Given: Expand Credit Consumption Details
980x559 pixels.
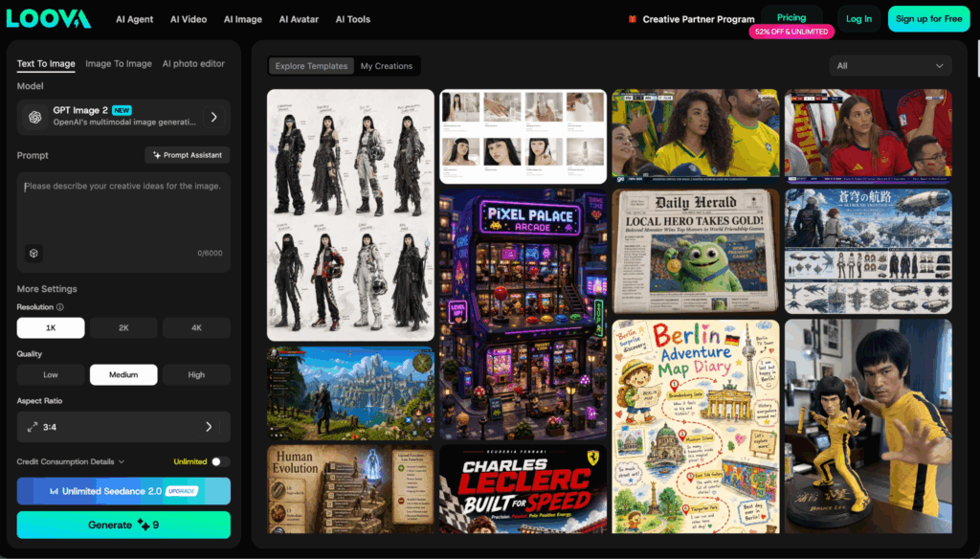Looking at the screenshot, I should (71, 461).
